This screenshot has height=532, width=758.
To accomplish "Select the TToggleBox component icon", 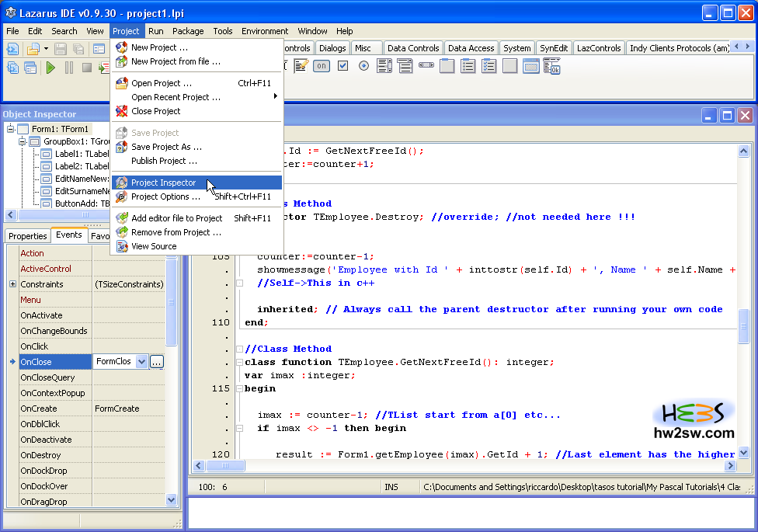I will point(322,66).
